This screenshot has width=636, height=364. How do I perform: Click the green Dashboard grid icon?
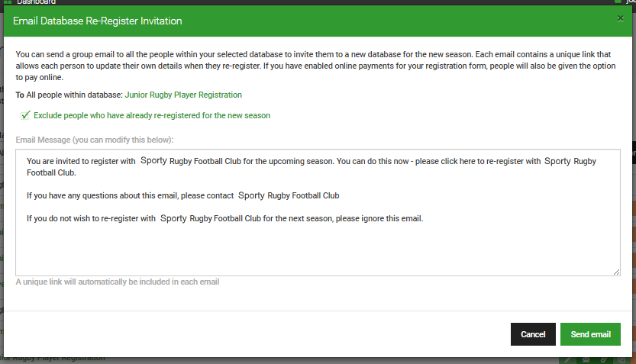point(8,2)
